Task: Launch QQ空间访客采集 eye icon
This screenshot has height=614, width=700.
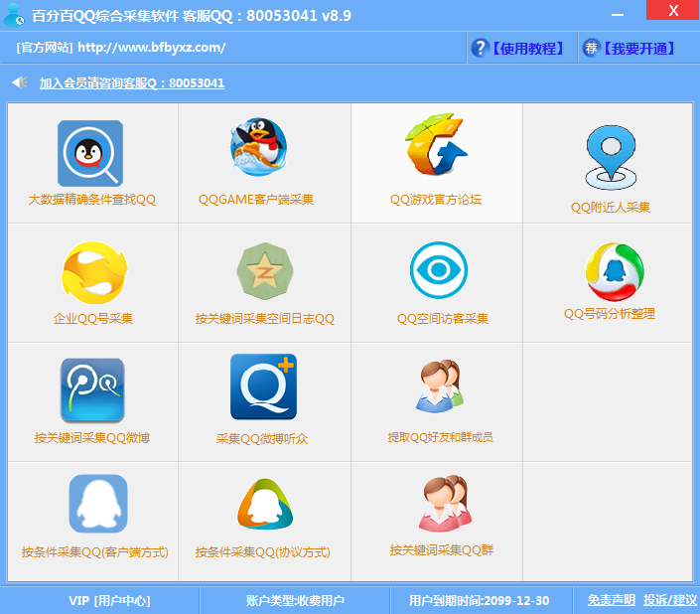Action: [x=439, y=270]
